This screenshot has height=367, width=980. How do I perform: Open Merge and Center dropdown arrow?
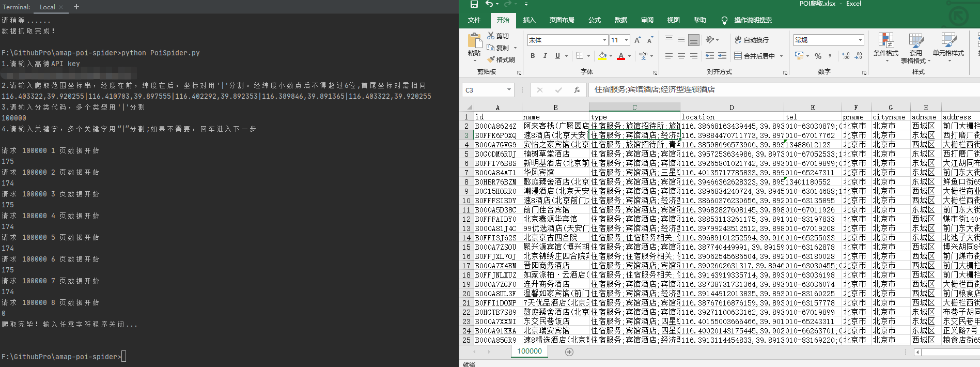[781, 56]
